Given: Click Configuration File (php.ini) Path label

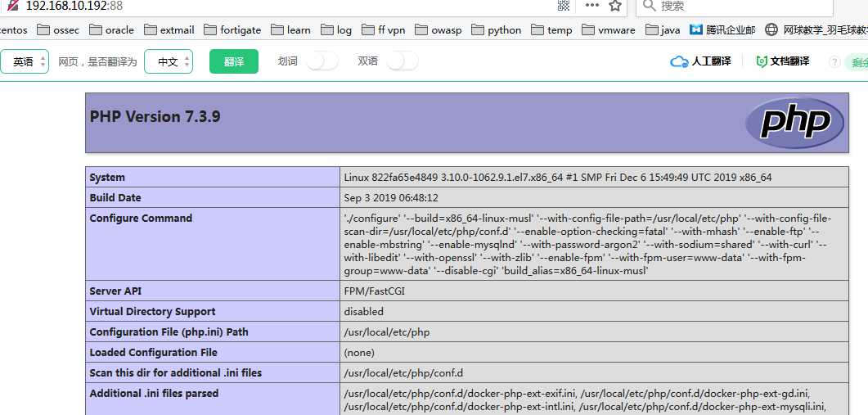Looking at the screenshot, I should pos(169,332).
